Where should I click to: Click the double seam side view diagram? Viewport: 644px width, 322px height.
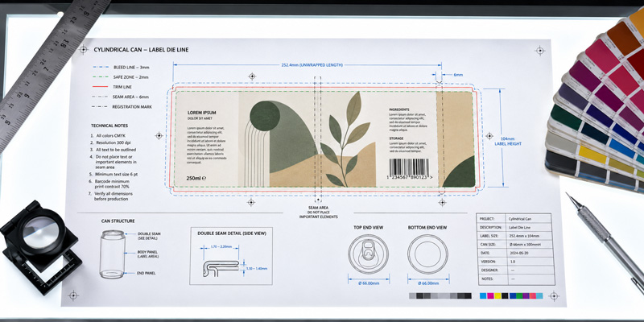(221, 267)
